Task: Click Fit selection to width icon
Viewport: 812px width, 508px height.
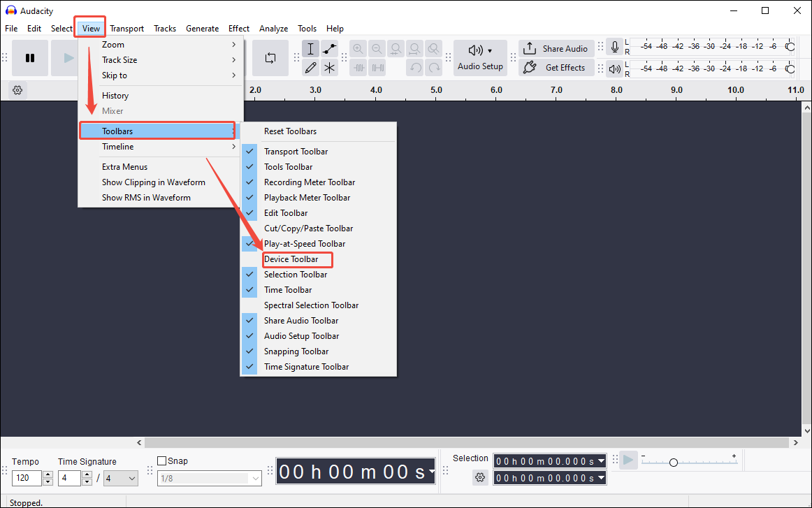Action: [396, 49]
